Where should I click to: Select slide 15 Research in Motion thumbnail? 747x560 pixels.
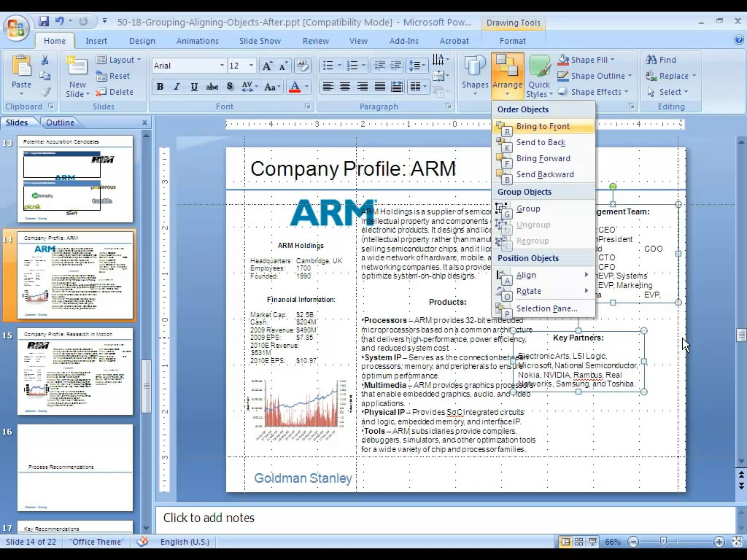pos(75,372)
